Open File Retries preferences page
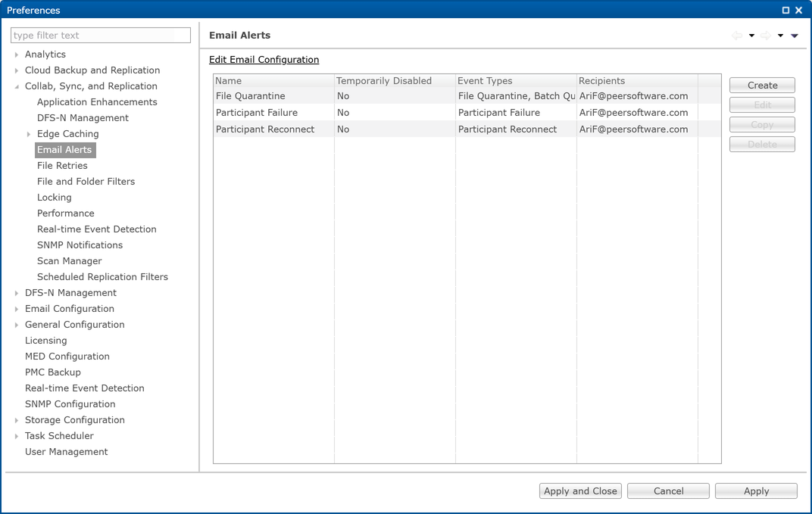Viewport: 812px width, 514px height. (62, 166)
